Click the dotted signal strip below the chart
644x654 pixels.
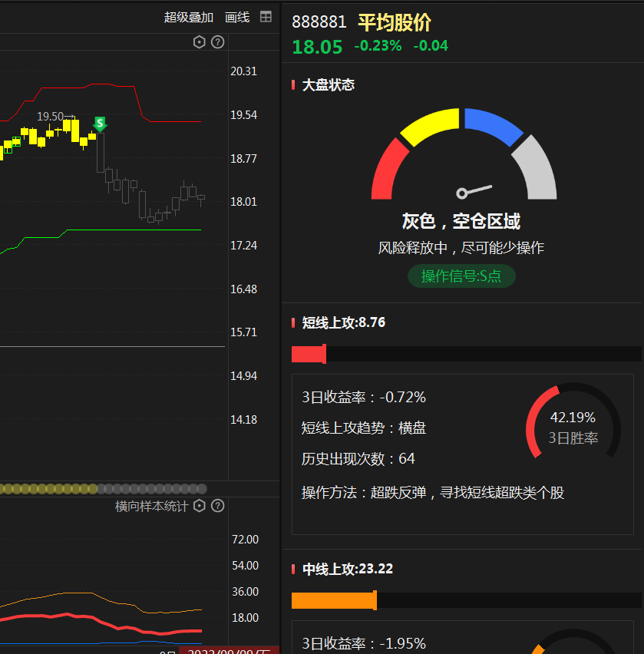104,488
